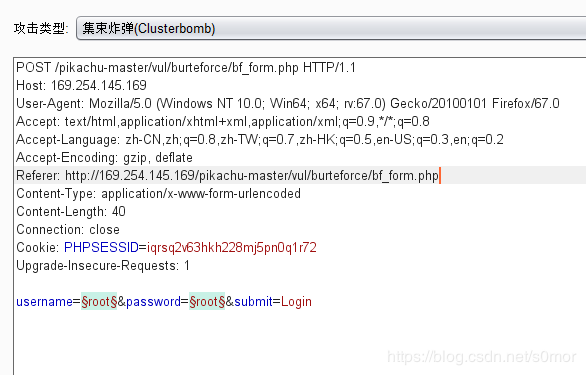Click the Upgrade-Insecure-Requests: 1 line

(103, 265)
